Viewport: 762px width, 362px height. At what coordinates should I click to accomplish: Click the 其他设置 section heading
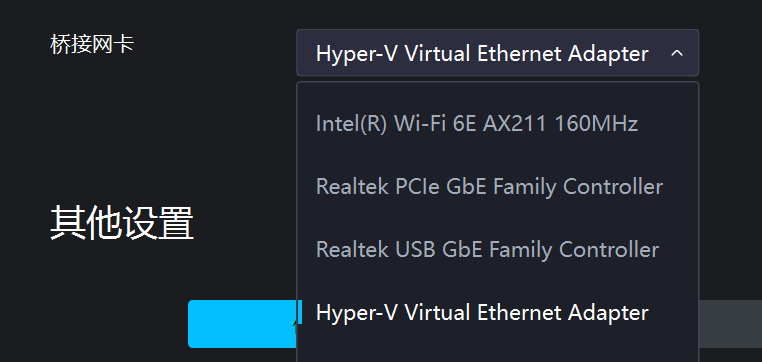click(x=122, y=223)
